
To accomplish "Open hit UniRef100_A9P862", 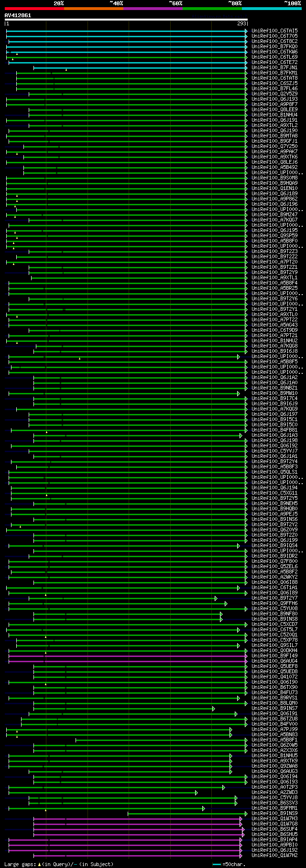I will click(x=274, y=199).
